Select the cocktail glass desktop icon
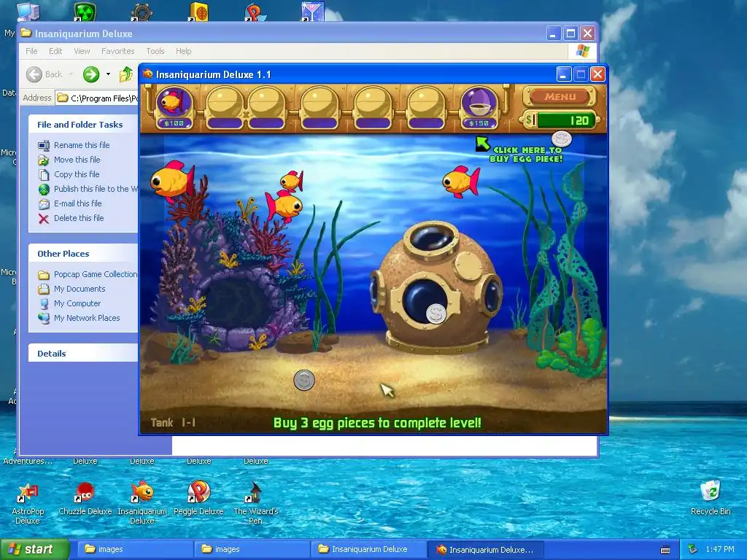Viewport: 747px width, 560px height. (312, 12)
